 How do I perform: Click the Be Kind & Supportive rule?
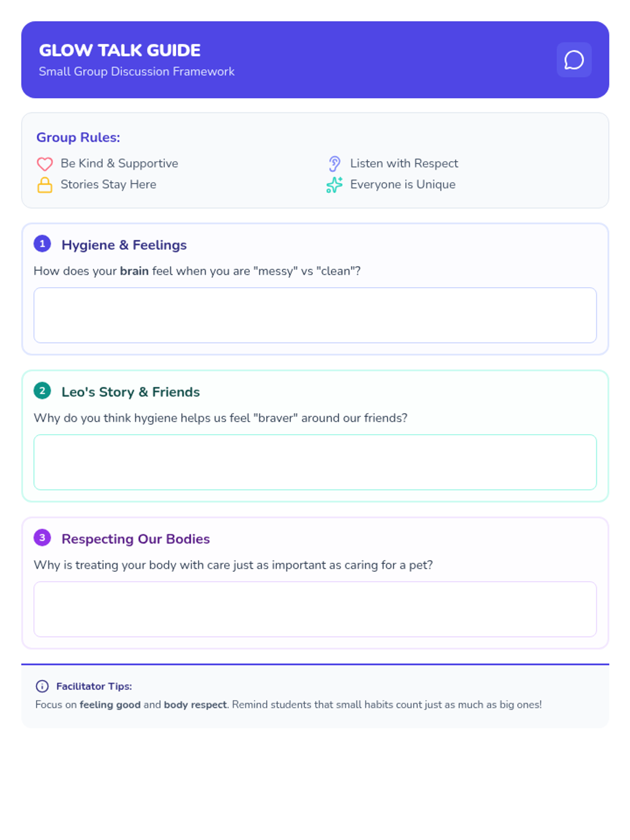pyautogui.click(x=119, y=164)
